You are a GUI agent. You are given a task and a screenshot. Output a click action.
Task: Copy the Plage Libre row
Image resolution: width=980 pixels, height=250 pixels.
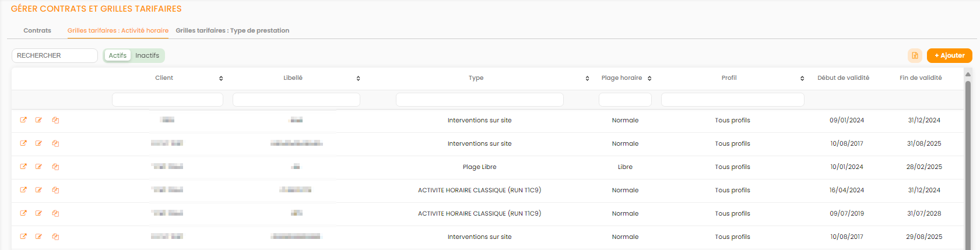pyautogui.click(x=55, y=167)
